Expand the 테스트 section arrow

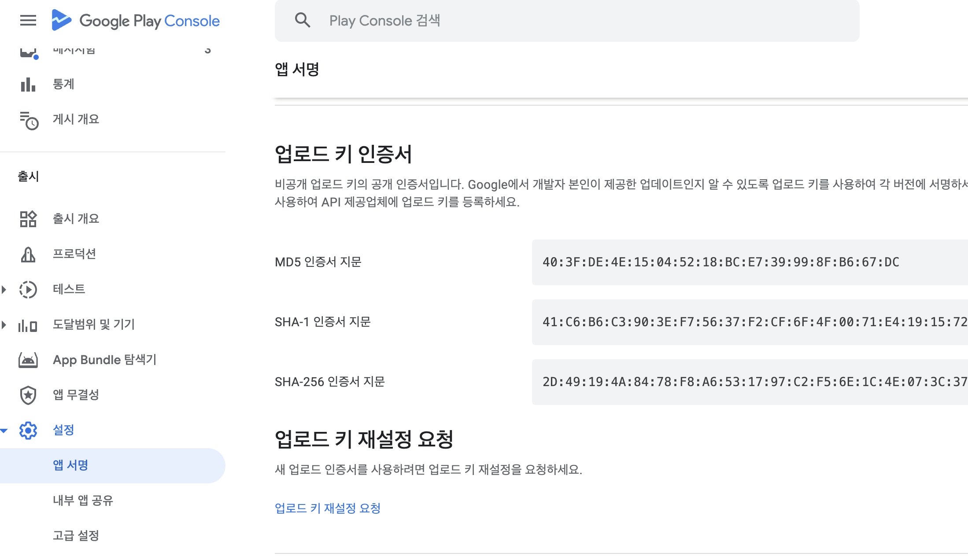[x=4, y=289]
